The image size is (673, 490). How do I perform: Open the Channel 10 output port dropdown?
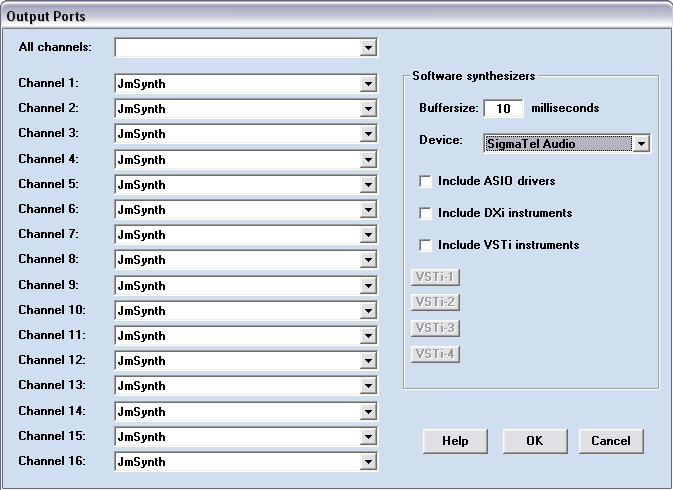pos(246,310)
